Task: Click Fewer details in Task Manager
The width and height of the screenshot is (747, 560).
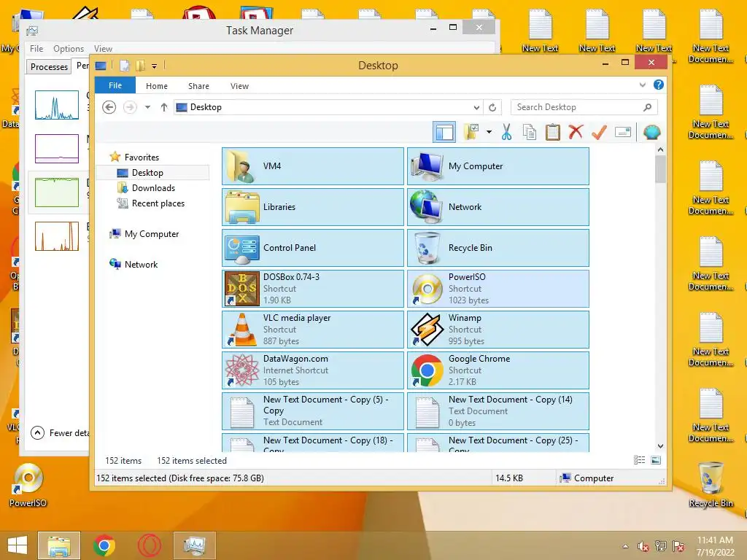Action: click(60, 433)
